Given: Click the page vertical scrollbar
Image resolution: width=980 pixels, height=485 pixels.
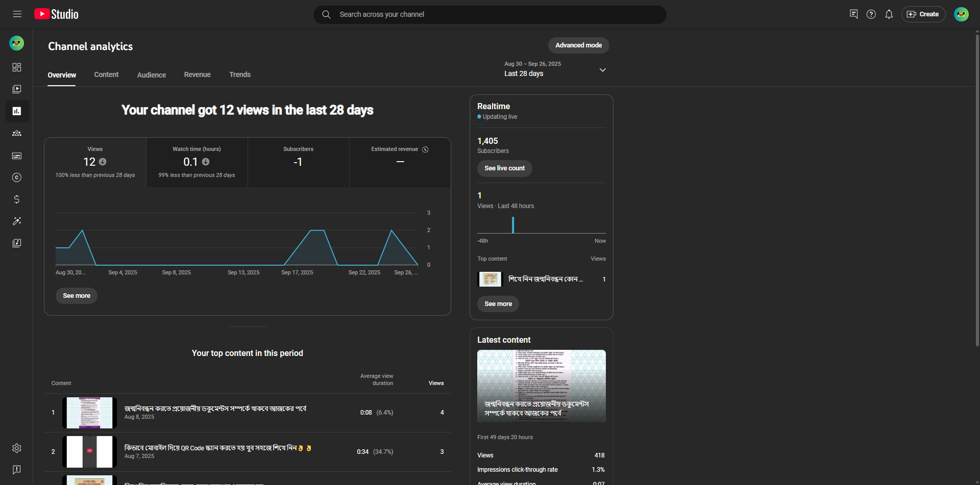Looking at the screenshot, I should pos(977,189).
